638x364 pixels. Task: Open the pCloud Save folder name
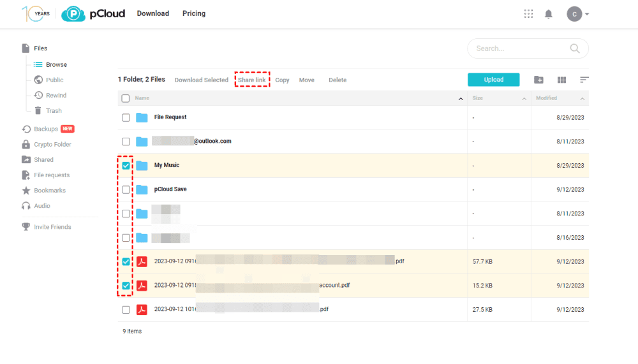[x=170, y=189]
